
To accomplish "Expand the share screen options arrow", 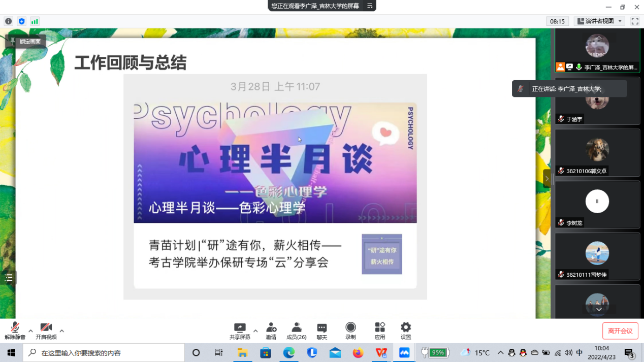I will (x=255, y=331).
